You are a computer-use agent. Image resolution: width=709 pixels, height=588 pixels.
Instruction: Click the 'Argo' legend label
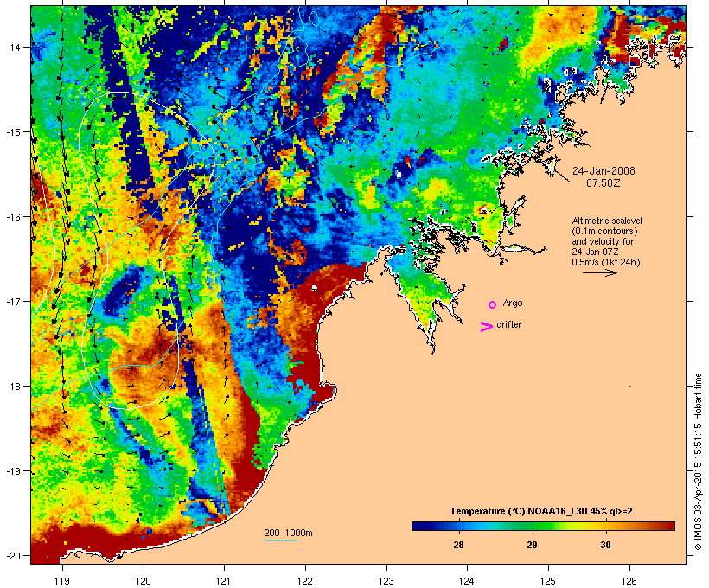(513, 303)
